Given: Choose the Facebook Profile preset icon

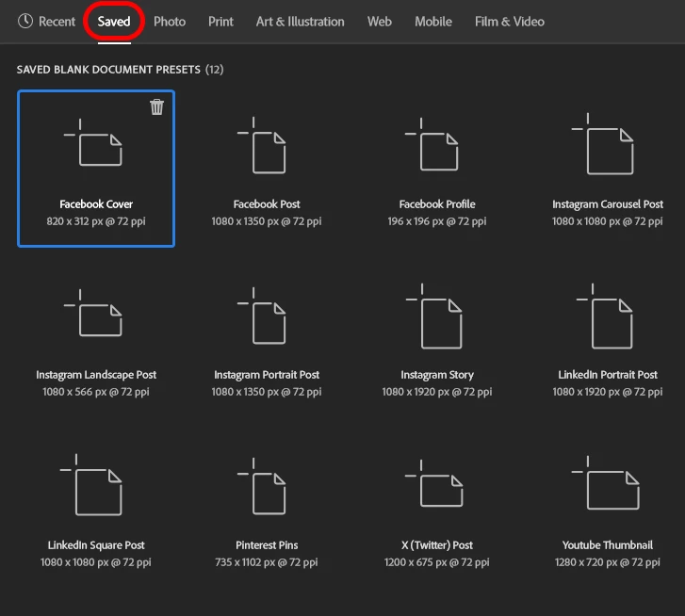Looking at the screenshot, I should pyautogui.click(x=432, y=144).
